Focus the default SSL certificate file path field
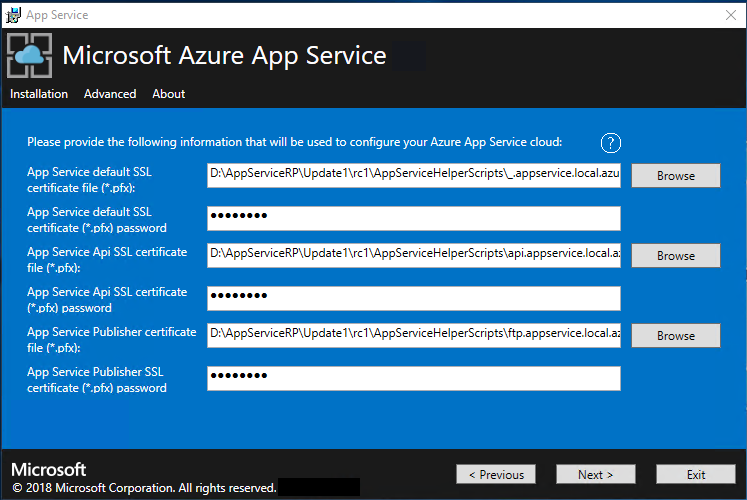Image resolution: width=747 pixels, height=500 pixels. coord(414,176)
